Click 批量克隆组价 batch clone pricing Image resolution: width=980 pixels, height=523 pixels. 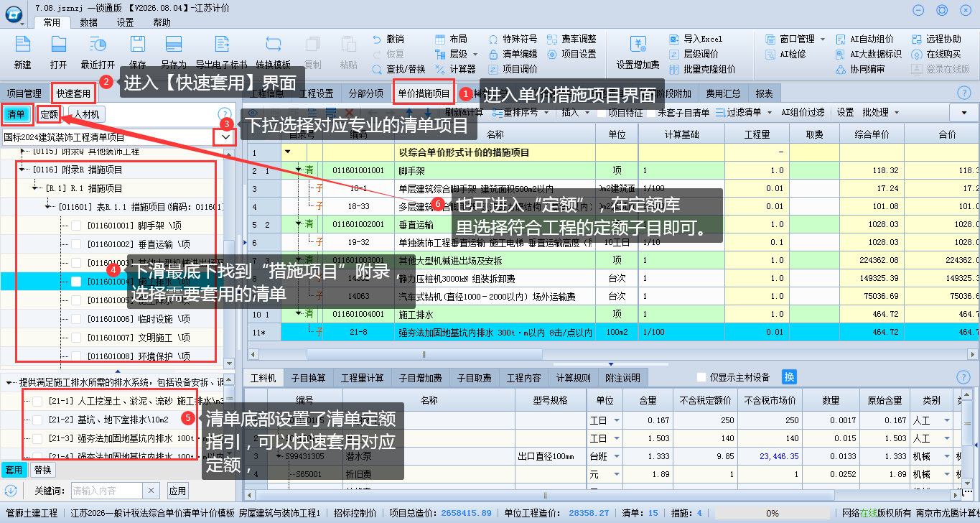[702, 69]
